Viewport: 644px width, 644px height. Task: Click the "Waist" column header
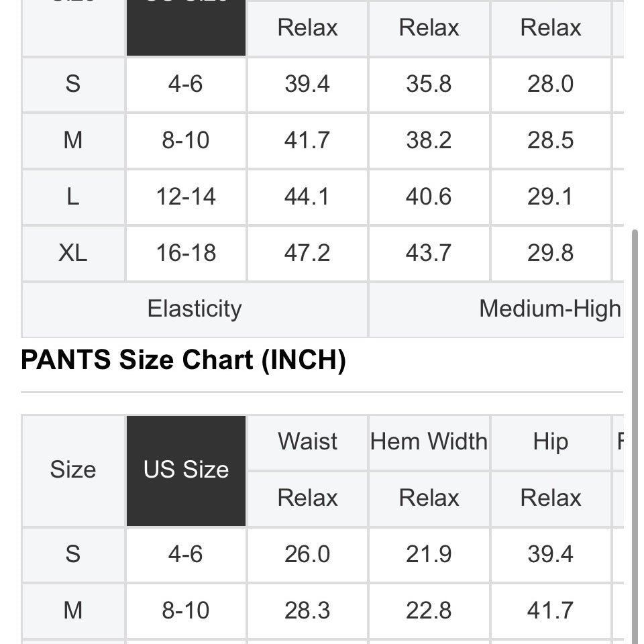(x=307, y=442)
